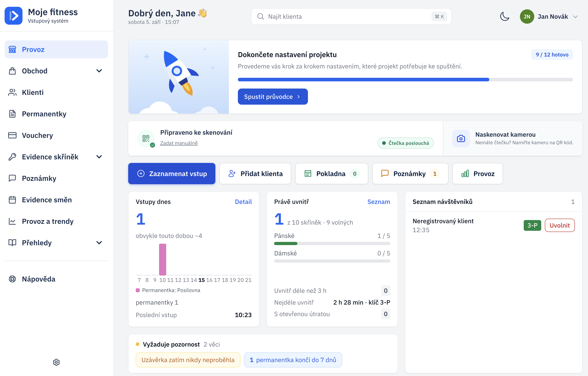Viewport: 588px width, 376px height.
Task: Click Permanentka: Posilovna legend swatch
Action: point(138,290)
